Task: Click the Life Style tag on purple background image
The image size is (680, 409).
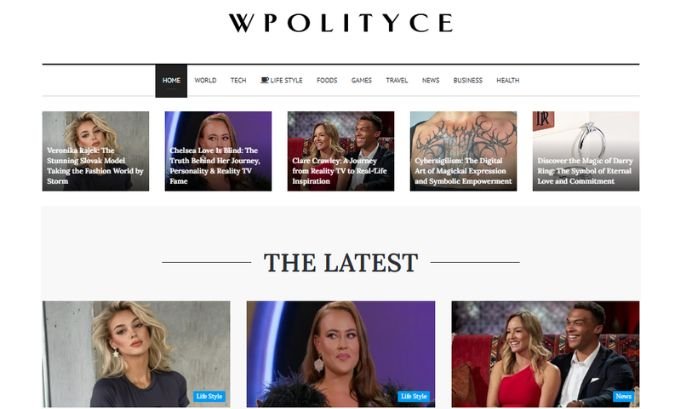Action: click(414, 396)
